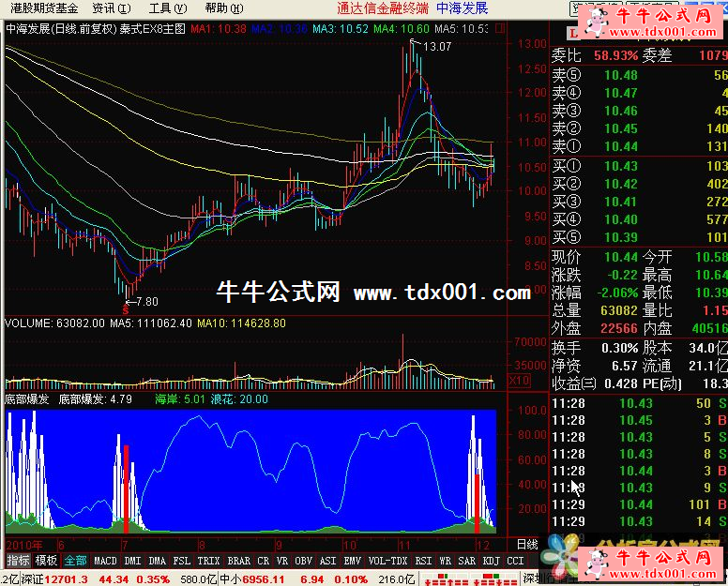This screenshot has width=728, height=586.
Task: Click the MA4: 10.60 legend value
Action: click(x=402, y=29)
